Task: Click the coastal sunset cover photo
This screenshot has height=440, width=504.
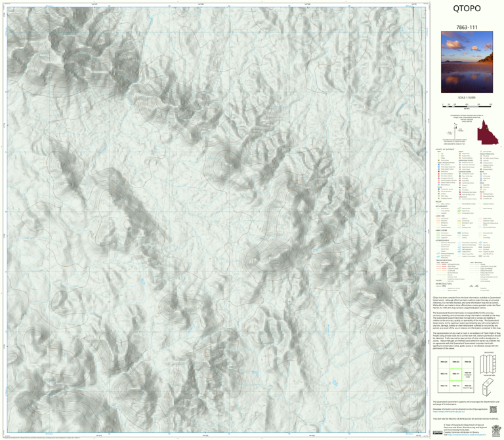Action: [467, 62]
